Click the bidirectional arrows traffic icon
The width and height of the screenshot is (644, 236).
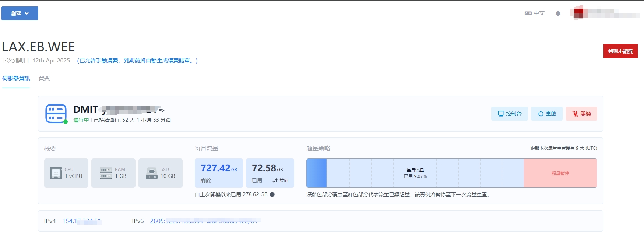[275, 180]
